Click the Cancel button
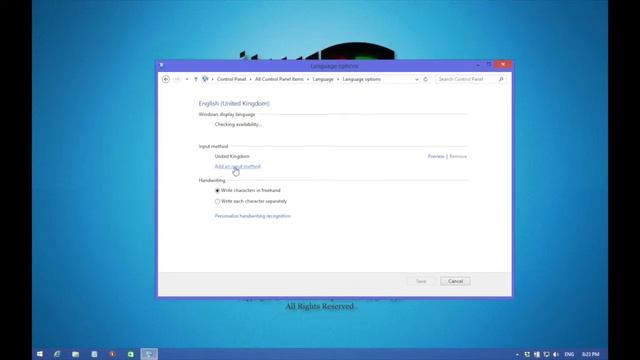The height and width of the screenshot is (360, 640). point(455,281)
